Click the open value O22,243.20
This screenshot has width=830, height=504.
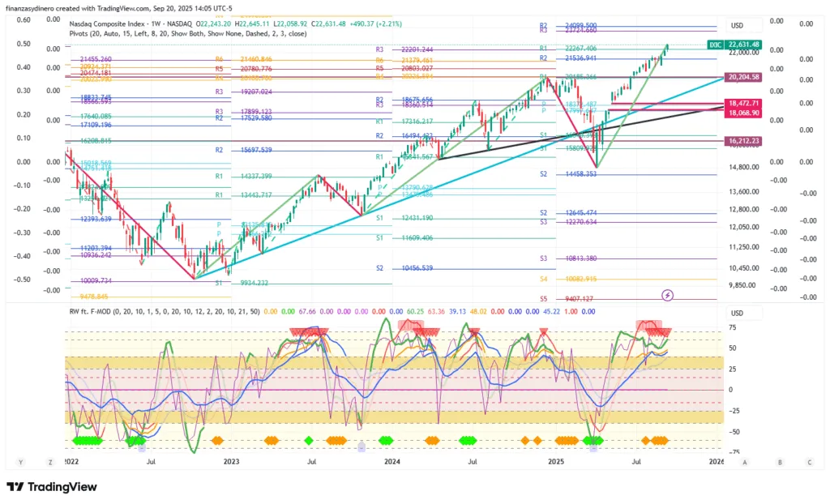(213, 23)
